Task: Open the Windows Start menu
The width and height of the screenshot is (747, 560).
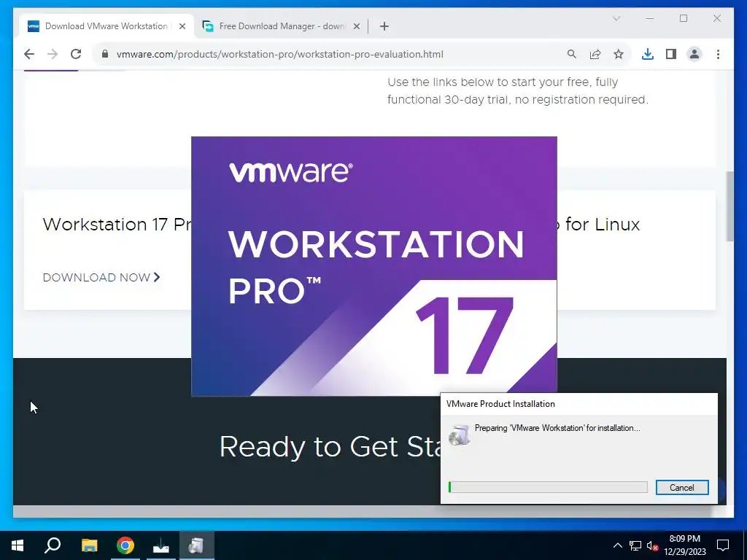Action: pos(18,545)
